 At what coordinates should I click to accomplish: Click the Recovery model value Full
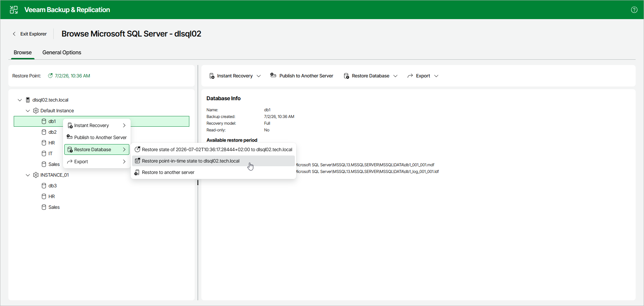[x=267, y=123]
